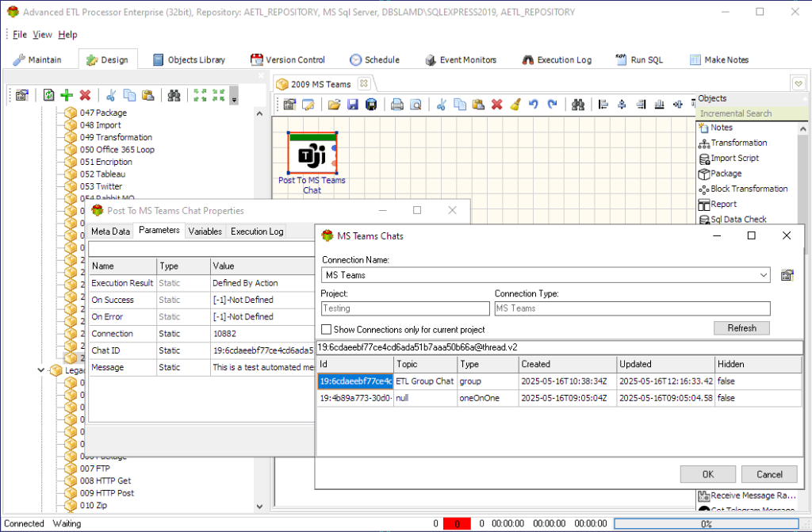Click the redo arrow icon in the designer toolbar
812x532 pixels.
point(552,105)
